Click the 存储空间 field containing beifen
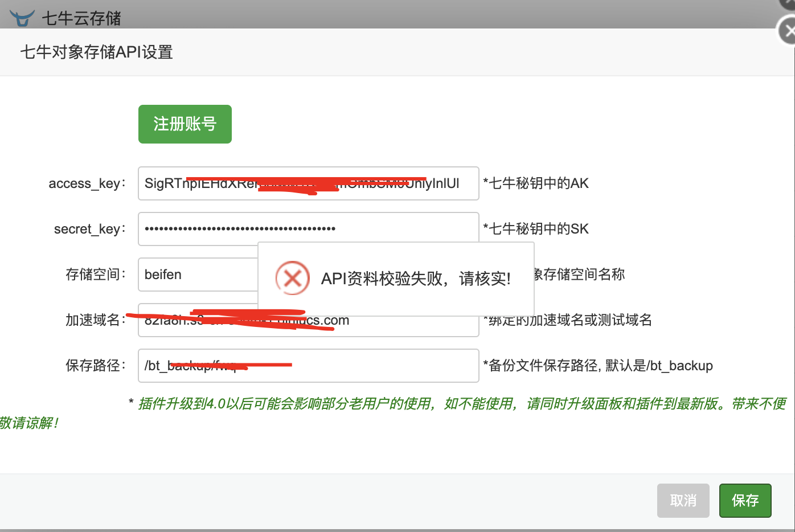 point(198,275)
